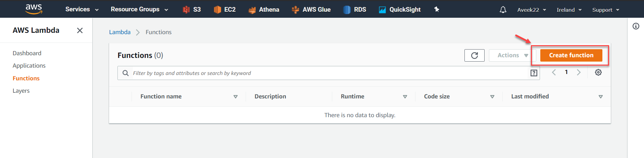The width and height of the screenshot is (644, 158).
Task: Open the S3 service shortcut
Action: pyautogui.click(x=192, y=10)
